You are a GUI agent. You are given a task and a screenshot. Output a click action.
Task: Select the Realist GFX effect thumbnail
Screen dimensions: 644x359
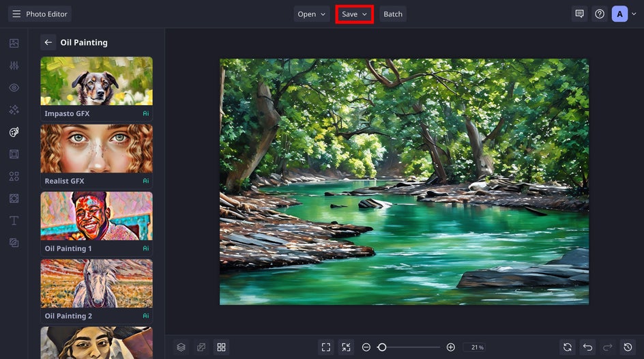point(96,148)
